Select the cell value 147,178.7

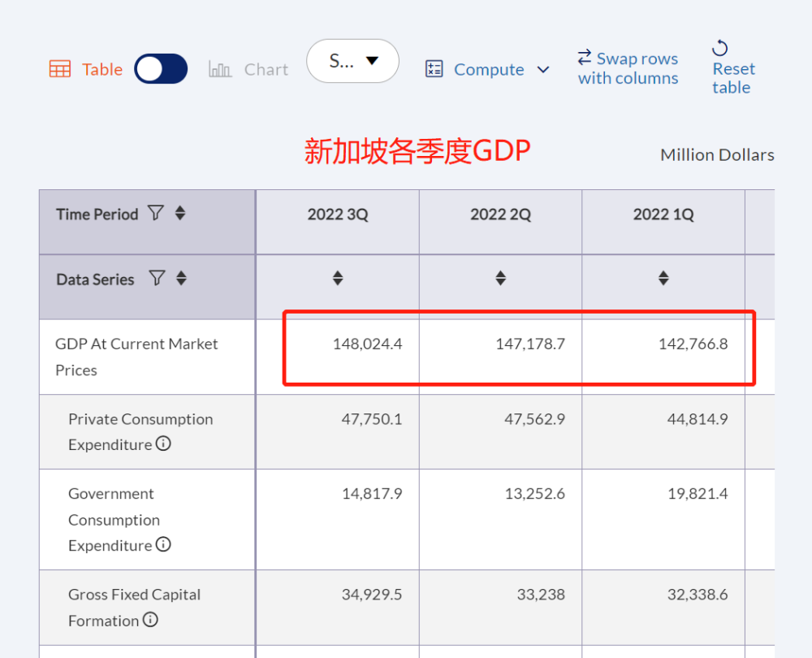[x=530, y=344]
